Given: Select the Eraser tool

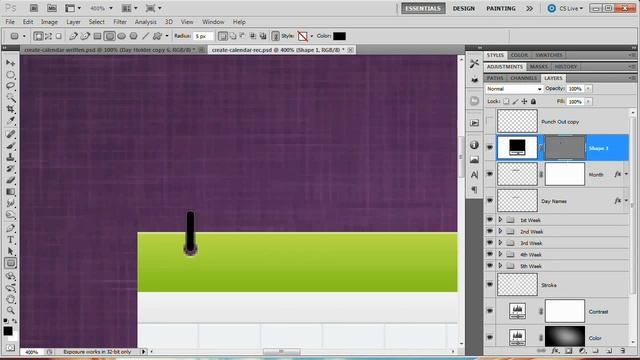Looking at the screenshot, I should click(11, 180).
